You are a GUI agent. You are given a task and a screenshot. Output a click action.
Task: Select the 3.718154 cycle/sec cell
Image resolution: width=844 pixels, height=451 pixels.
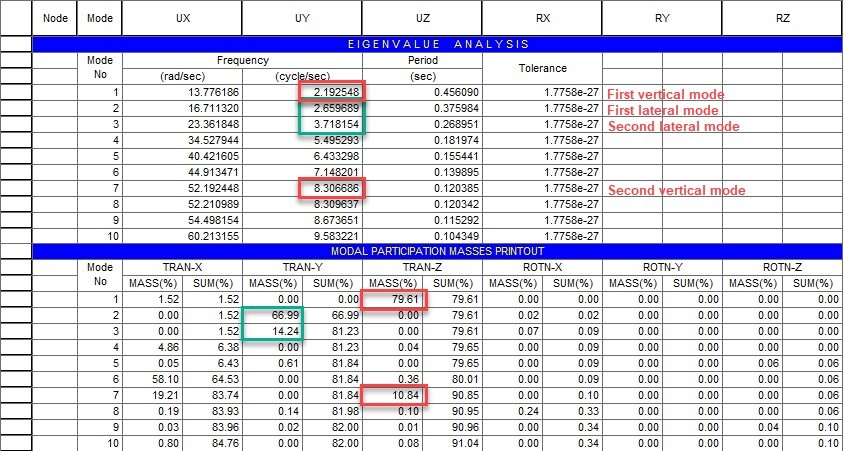point(303,124)
